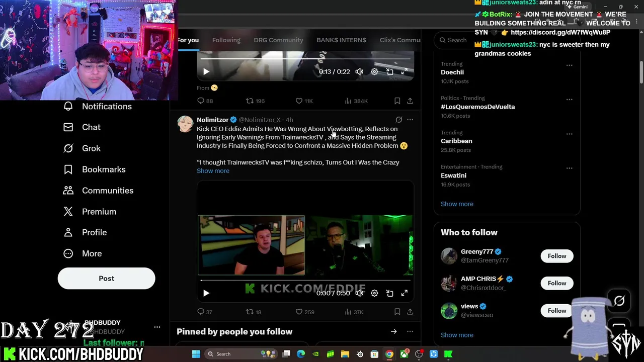This screenshot has width=644, height=362.
Task: Open account menu next to BHDBUDDY
Action: (157, 327)
